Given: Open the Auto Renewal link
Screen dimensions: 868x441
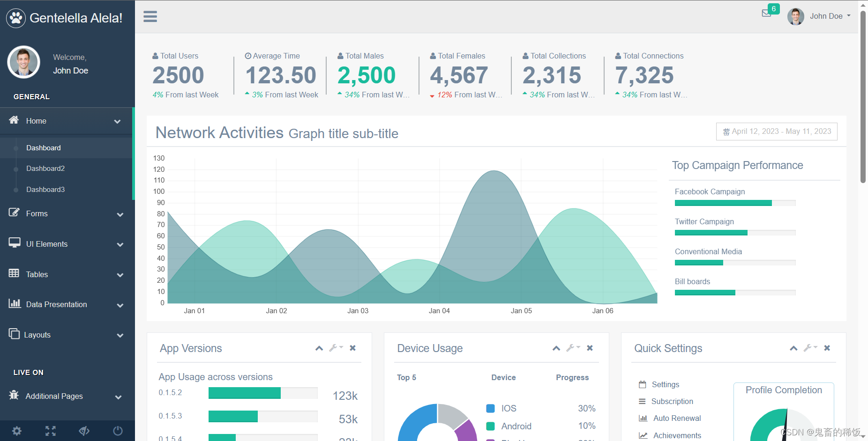Looking at the screenshot, I should pyautogui.click(x=677, y=418).
